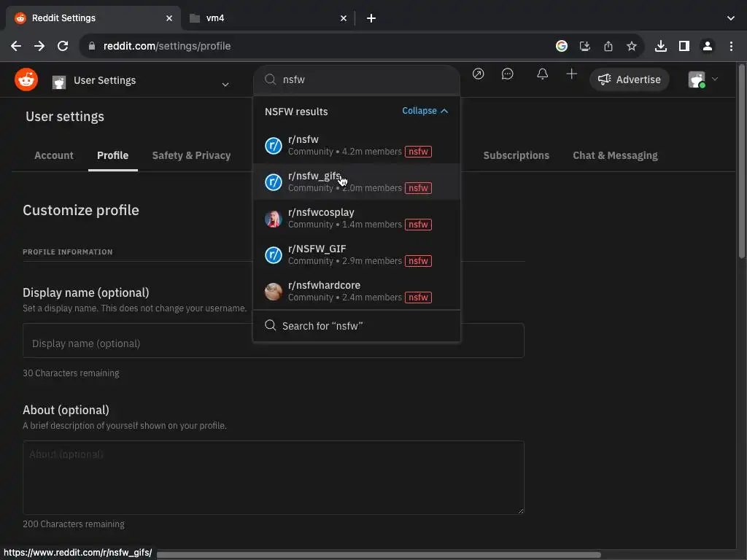Open the tab search chevron
747x560 pixels.
point(731,18)
